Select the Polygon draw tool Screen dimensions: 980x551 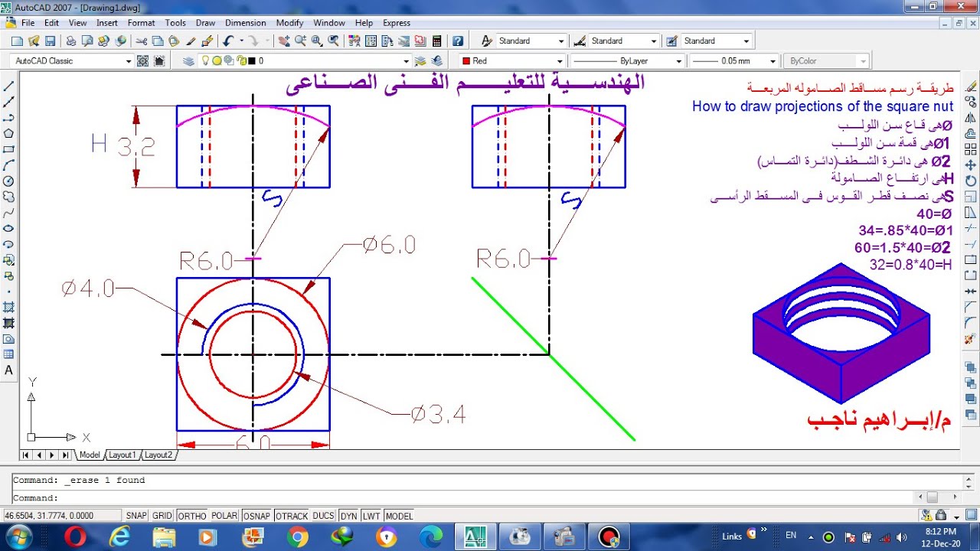coord(9,133)
